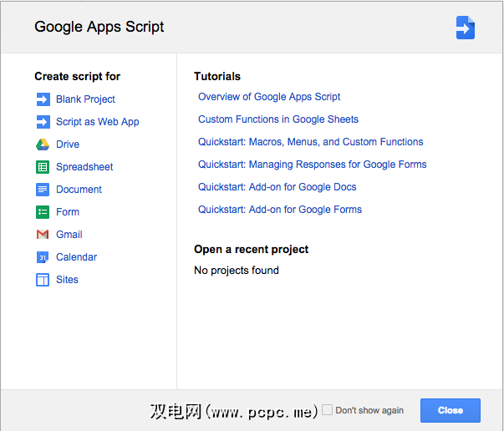This screenshot has height=431, width=504.
Task: Open Quickstart: Add-on for Google Forms
Action: tap(280, 210)
